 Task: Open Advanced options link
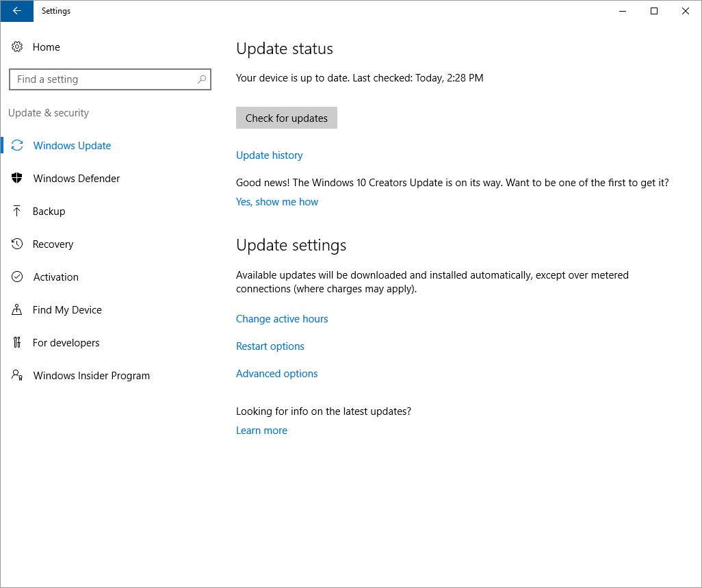[276, 374]
